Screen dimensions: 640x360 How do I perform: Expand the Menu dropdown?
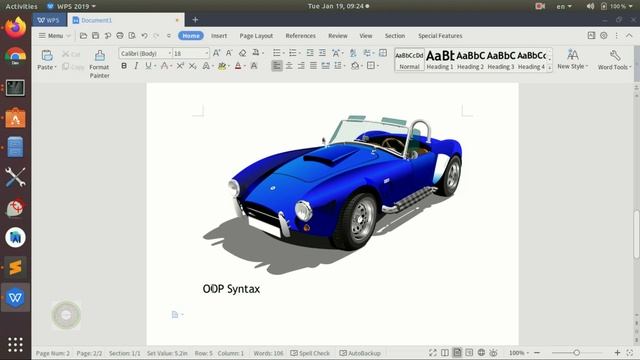pos(55,36)
